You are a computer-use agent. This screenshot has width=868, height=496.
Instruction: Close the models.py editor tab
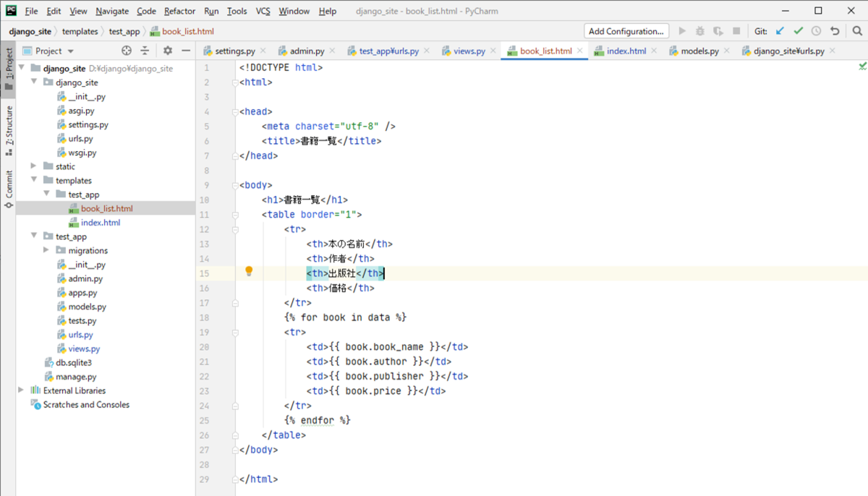pyautogui.click(x=727, y=51)
